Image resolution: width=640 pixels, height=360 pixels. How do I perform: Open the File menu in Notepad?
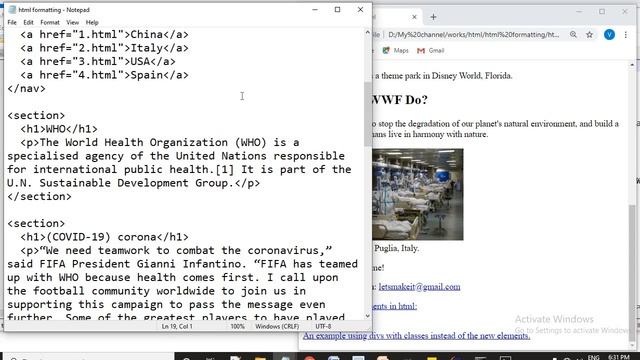coord(12,22)
